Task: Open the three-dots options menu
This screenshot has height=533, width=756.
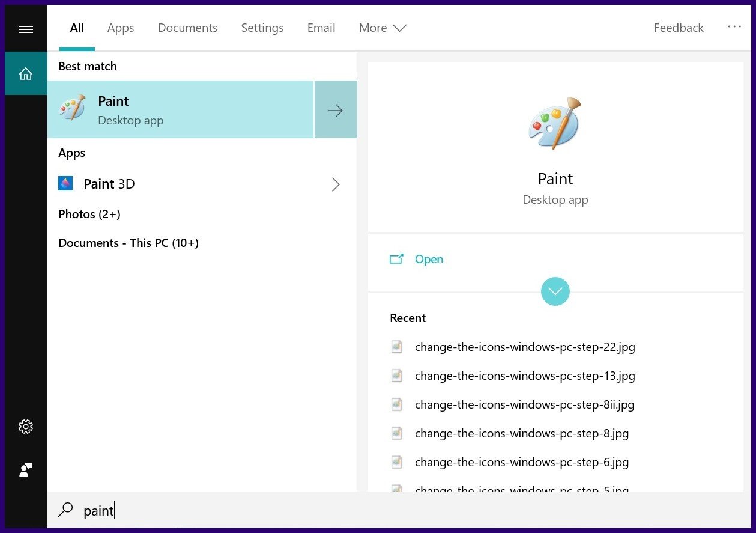Action: click(x=734, y=27)
